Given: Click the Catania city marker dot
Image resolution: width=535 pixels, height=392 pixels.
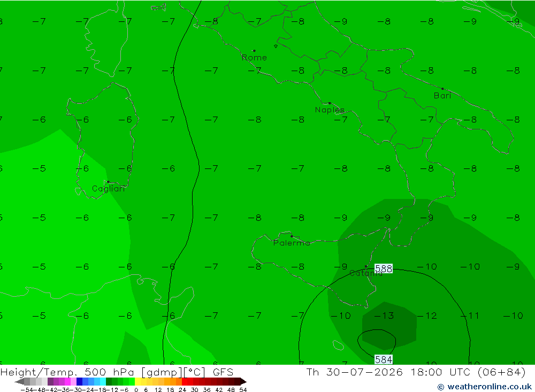Looking at the screenshot, I should point(366,266).
